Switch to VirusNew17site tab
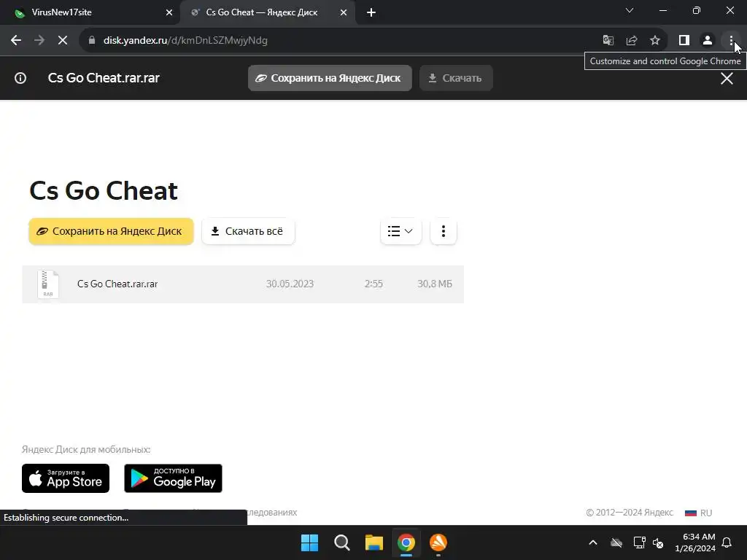This screenshot has height=560, width=747. click(90, 12)
